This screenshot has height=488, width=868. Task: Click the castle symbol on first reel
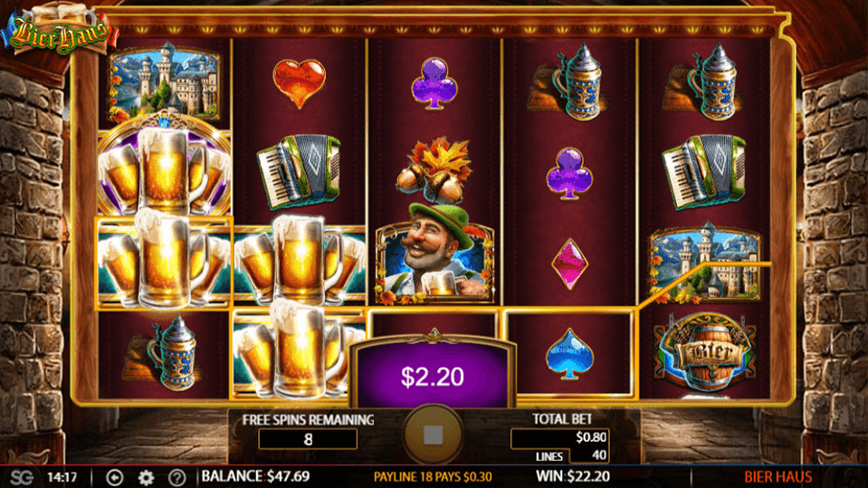tap(164, 82)
